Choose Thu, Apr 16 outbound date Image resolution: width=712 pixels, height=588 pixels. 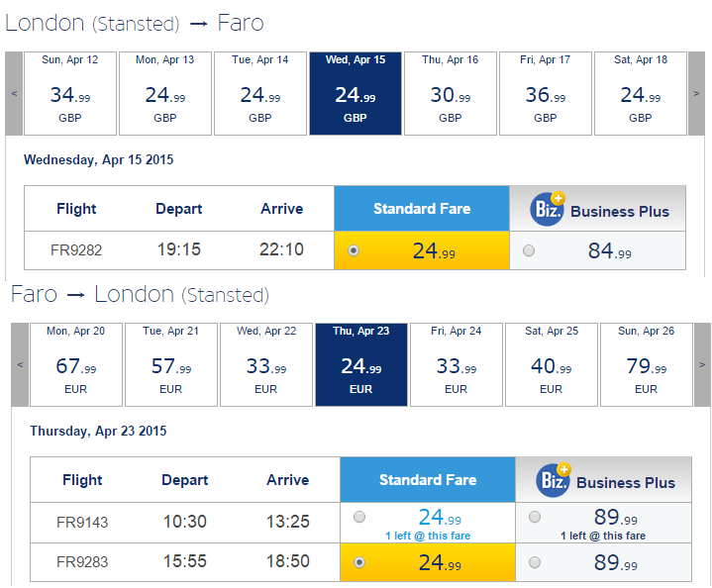point(451,93)
